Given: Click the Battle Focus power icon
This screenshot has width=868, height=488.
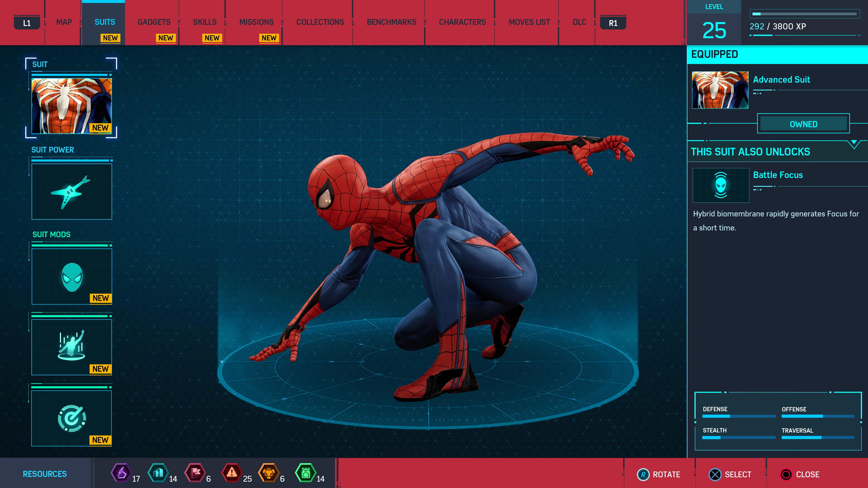Looking at the screenshot, I should pos(720,185).
